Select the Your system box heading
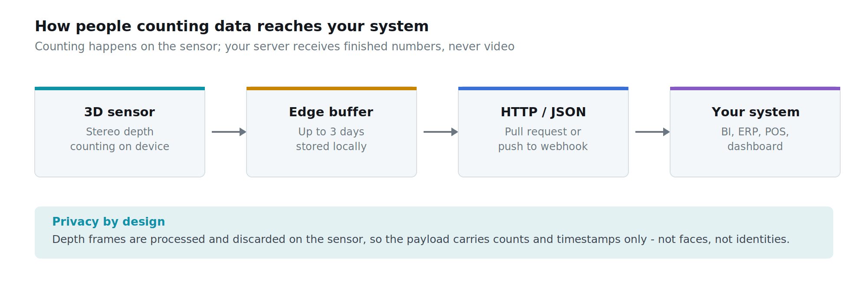This screenshot has width=868, height=295. [755, 112]
